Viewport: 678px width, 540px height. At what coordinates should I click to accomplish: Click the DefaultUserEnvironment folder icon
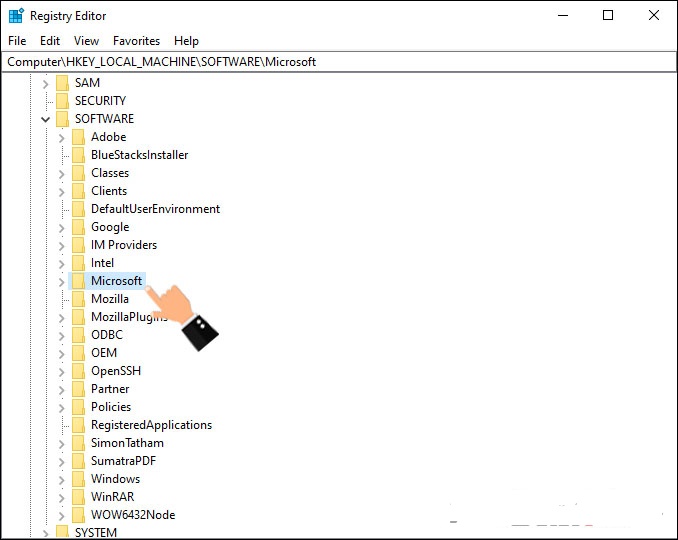tap(78, 209)
